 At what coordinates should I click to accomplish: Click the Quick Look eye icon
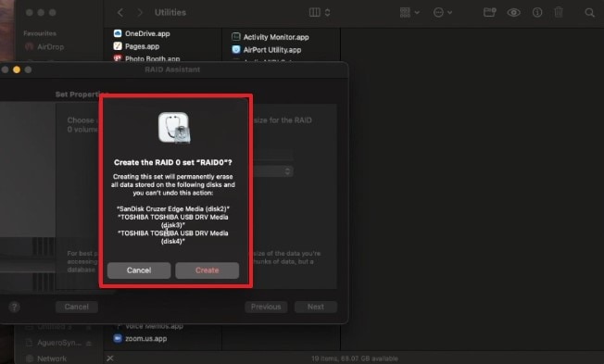click(x=513, y=13)
